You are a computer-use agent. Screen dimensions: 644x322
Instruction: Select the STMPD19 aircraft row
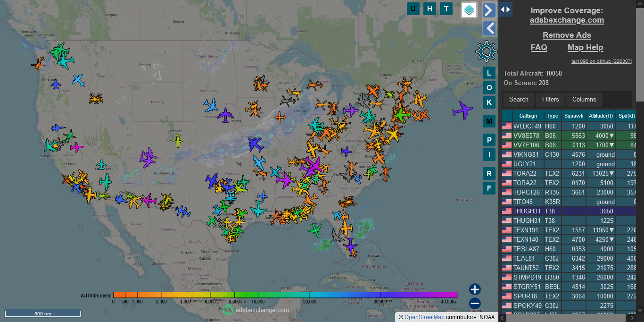coord(569,277)
